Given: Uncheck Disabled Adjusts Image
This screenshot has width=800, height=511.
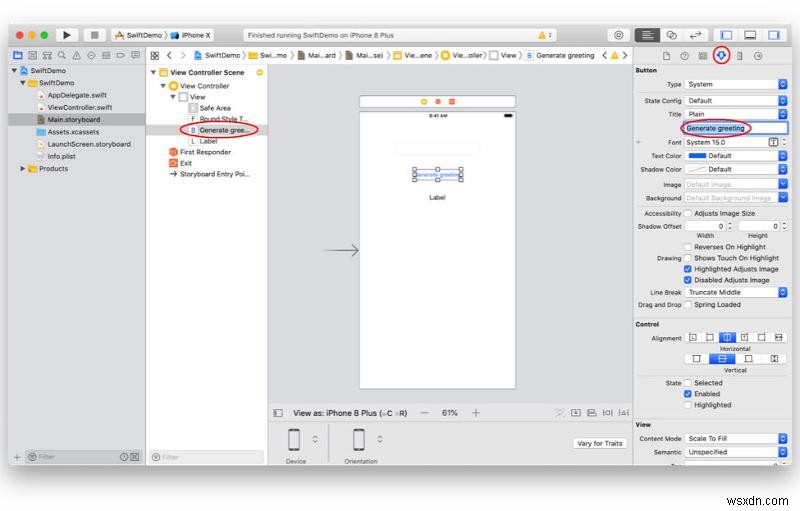Looking at the screenshot, I should pos(688,280).
